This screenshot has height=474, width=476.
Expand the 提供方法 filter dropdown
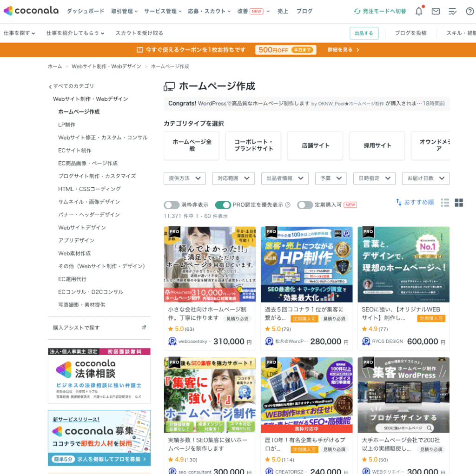coord(185,178)
